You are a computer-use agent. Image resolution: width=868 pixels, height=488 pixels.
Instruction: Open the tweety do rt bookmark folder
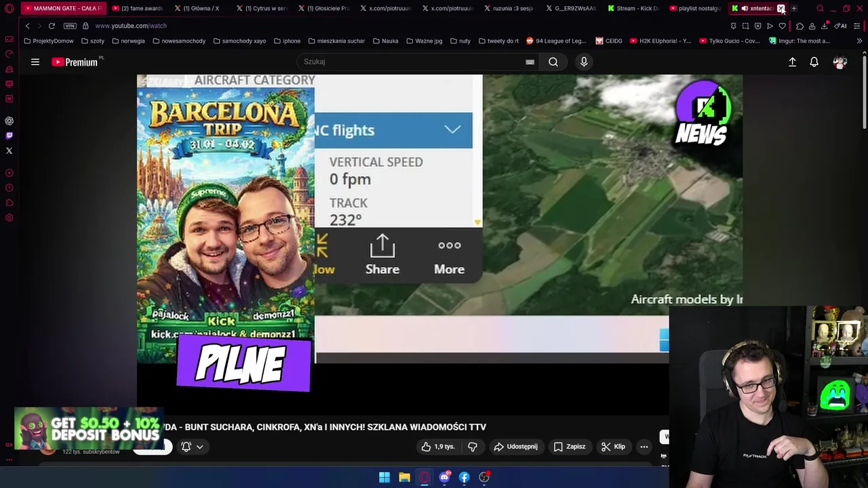[498, 41]
